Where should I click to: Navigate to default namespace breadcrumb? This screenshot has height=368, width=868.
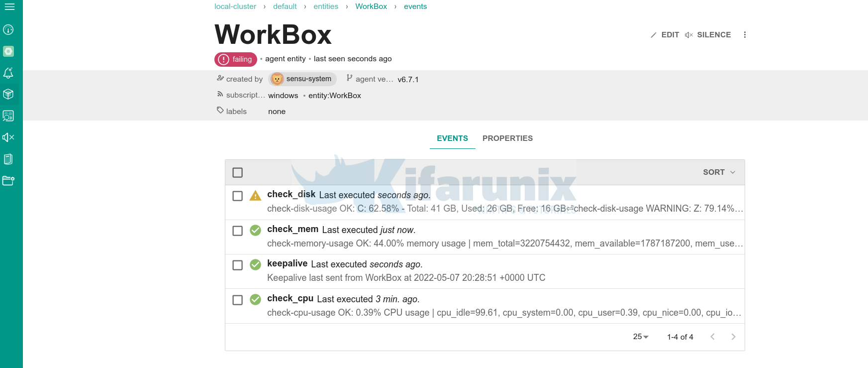tap(285, 6)
